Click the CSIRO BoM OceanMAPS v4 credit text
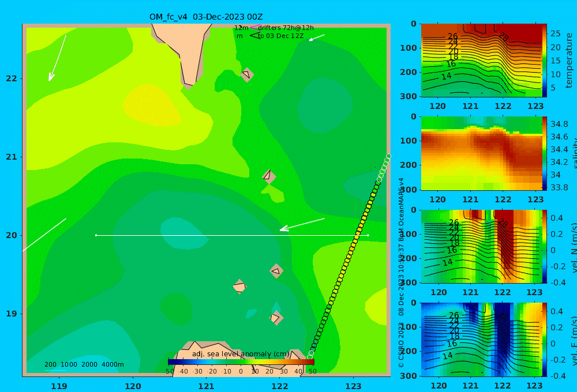Screen dimensions: 577x392 click(401, 273)
